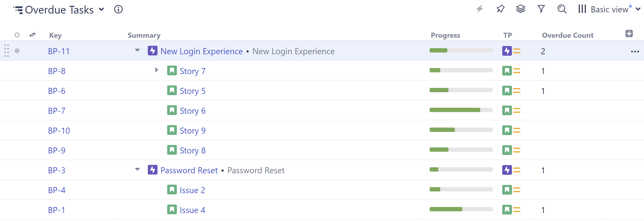Toggle the select-all circle in header
644x221 pixels.
[17, 35]
